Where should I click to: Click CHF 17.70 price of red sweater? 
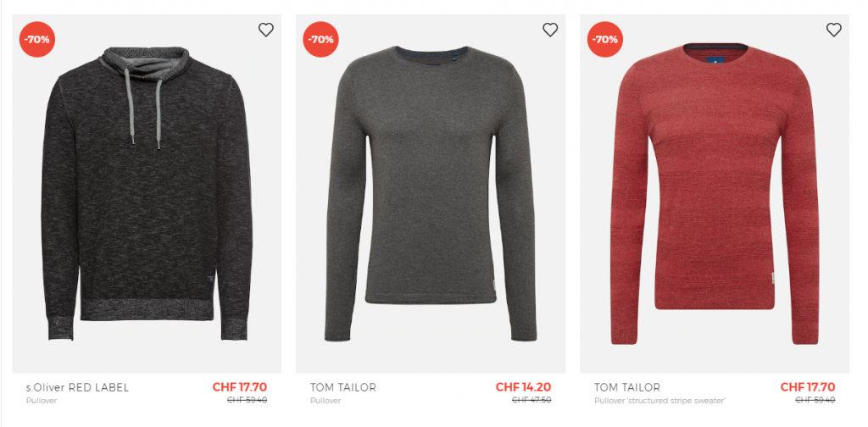click(x=808, y=387)
